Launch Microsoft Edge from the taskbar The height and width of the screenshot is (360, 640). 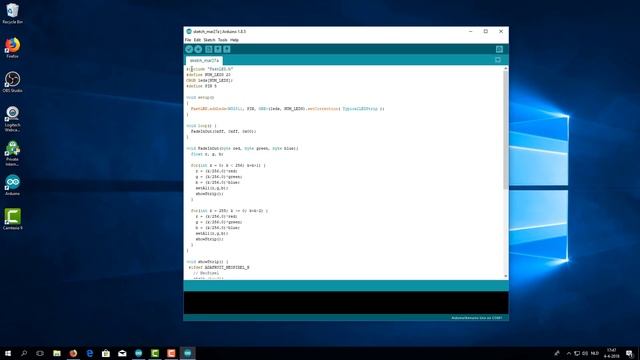coord(89,353)
